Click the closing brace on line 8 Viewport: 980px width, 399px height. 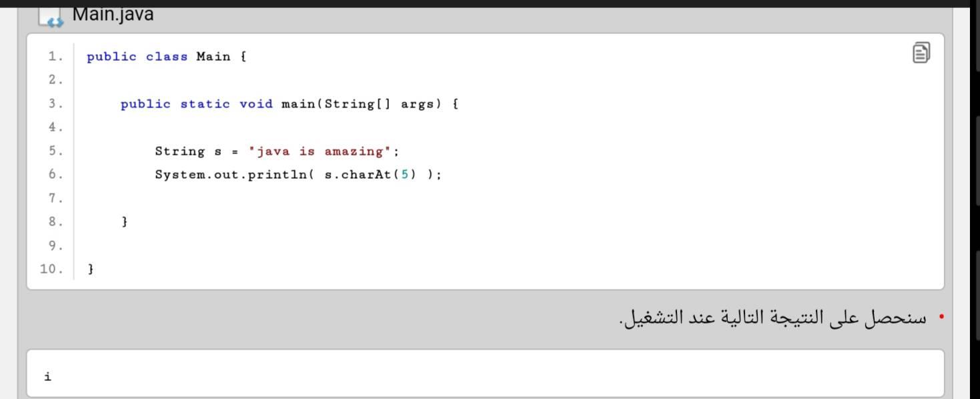125,222
